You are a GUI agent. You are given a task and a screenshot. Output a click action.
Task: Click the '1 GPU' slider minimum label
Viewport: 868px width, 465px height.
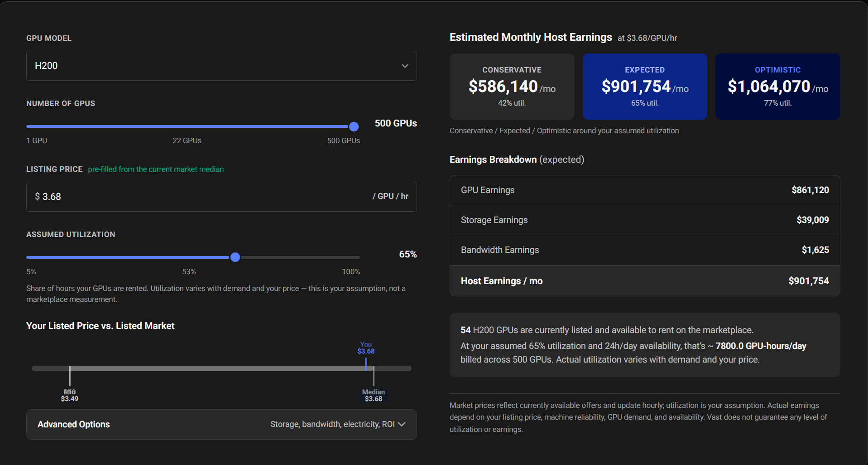pyautogui.click(x=37, y=140)
